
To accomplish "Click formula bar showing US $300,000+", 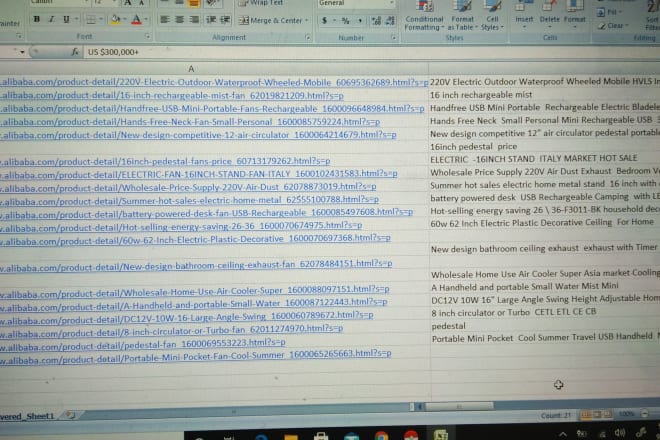I will coord(370,52).
